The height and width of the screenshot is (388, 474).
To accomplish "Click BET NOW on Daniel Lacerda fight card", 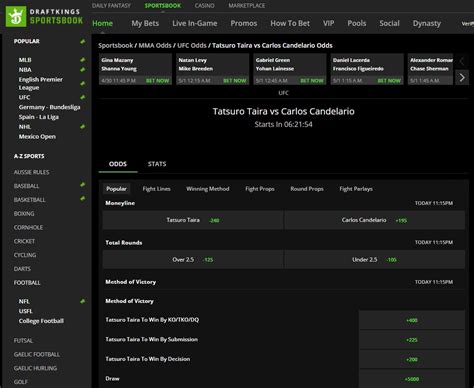I will click(x=389, y=81).
